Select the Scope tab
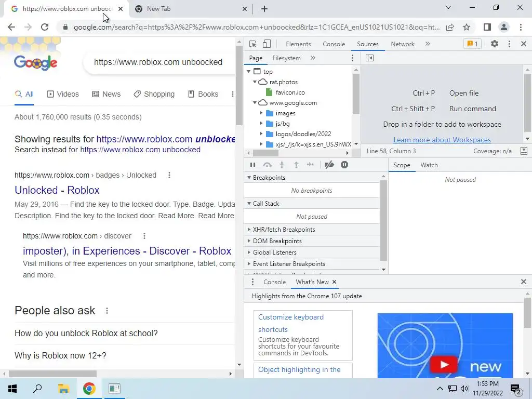The image size is (532, 399). (402, 165)
